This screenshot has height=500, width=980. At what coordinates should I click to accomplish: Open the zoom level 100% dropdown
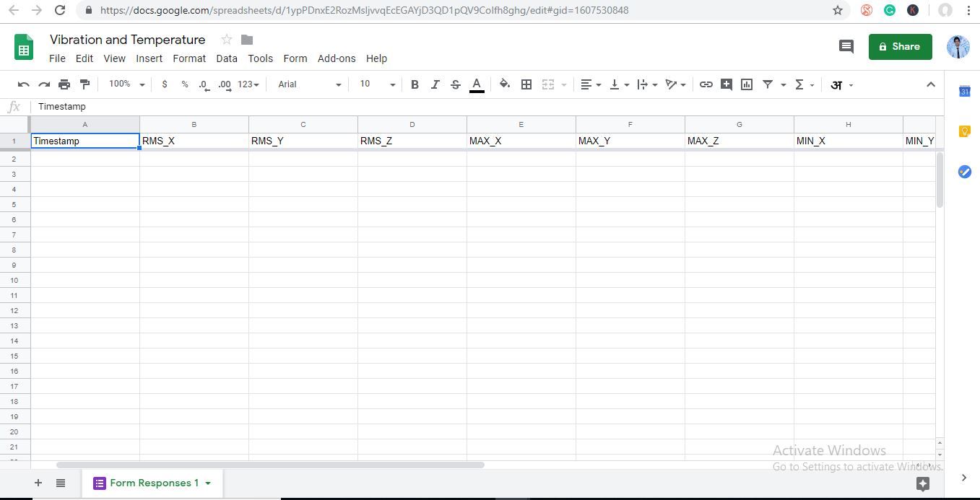click(126, 84)
